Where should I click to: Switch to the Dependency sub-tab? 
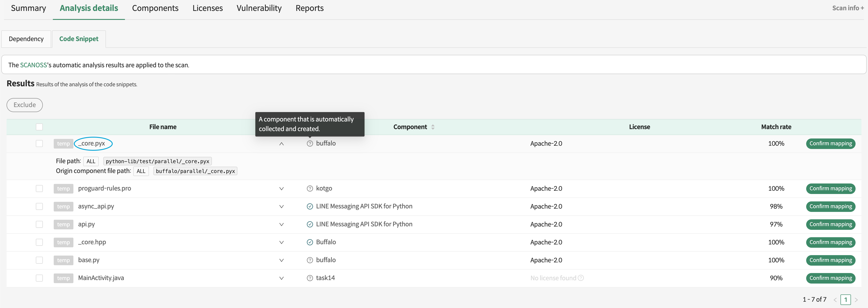pos(26,39)
